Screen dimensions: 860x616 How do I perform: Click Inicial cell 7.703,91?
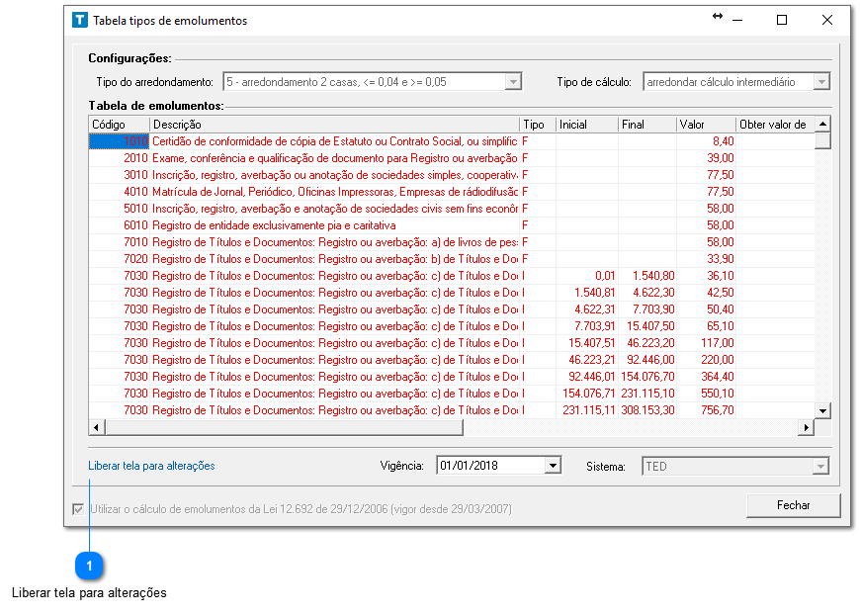tap(587, 326)
